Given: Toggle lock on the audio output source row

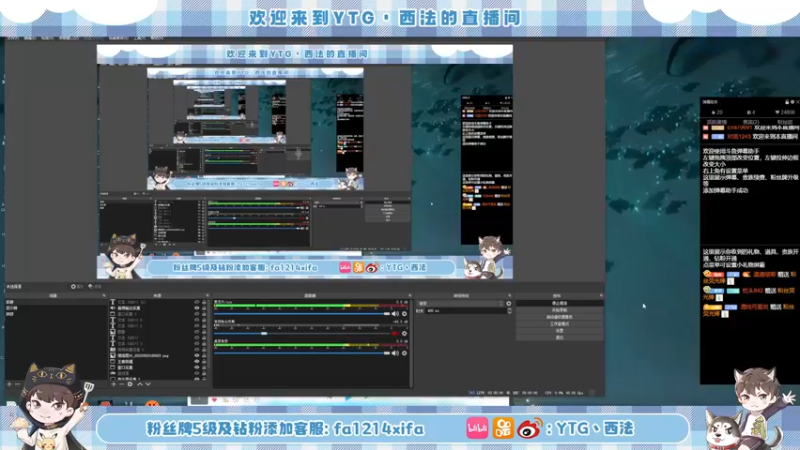Looking at the screenshot, I should pos(204,308).
